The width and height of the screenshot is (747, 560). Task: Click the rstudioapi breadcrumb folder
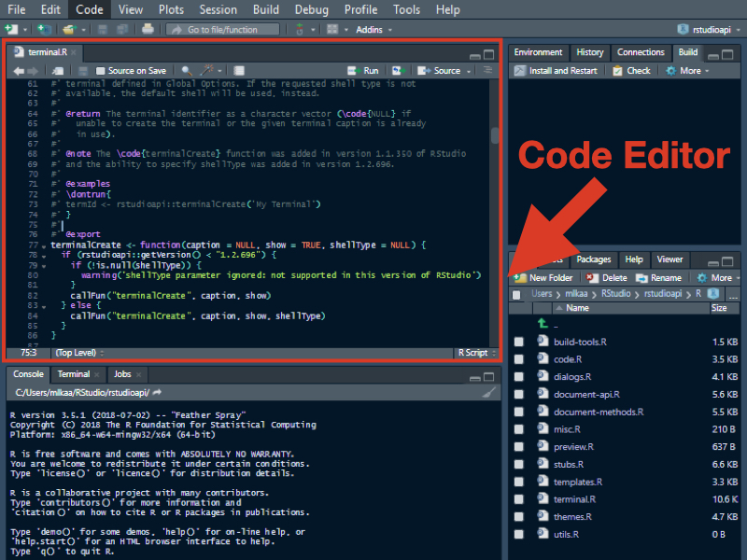click(663, 294)
